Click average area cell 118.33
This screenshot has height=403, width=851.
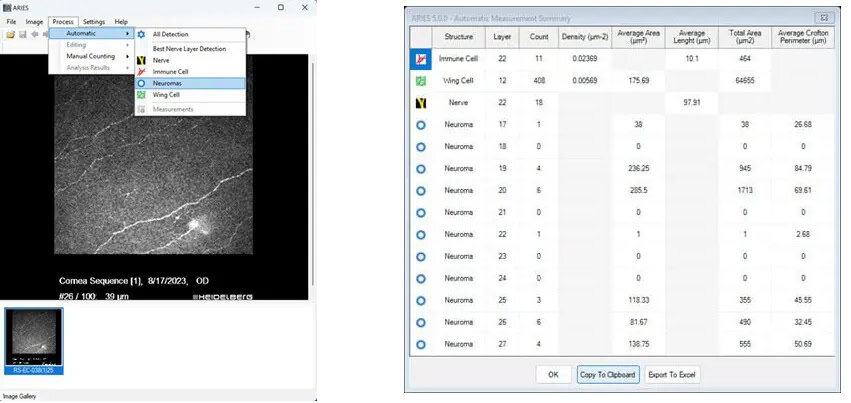pos(638,300)
